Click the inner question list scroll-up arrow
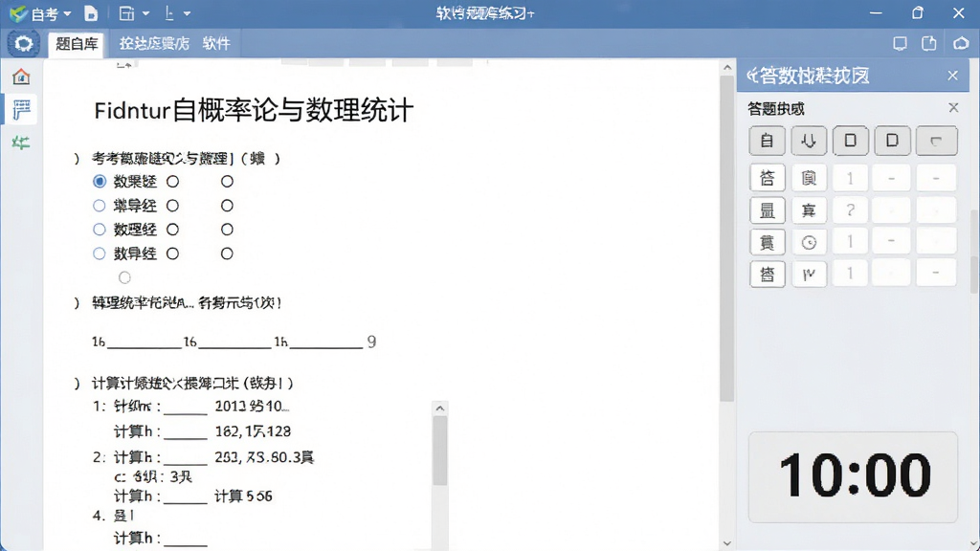Screen dimensions: 980x551 coord(440,408)
